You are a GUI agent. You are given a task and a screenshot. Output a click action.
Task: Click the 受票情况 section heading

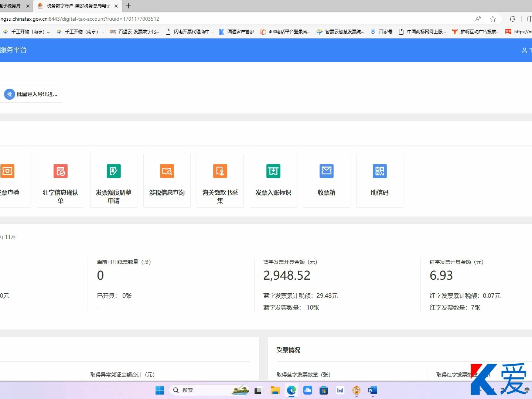point(289,350)
